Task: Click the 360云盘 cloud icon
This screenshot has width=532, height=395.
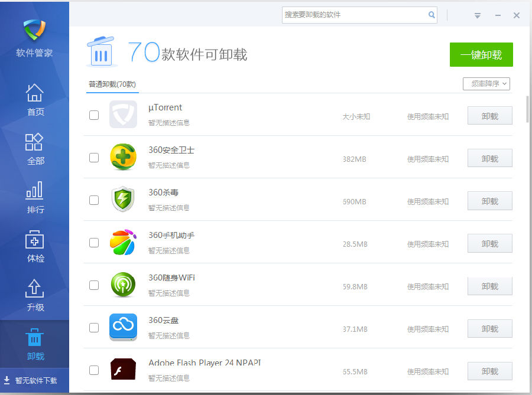Action: pyautogui.click(x=123, y=327)
